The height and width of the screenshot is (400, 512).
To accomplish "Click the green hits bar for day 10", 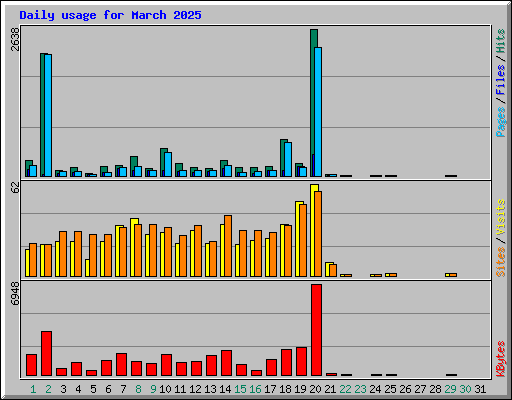I will pyautogui.click(x=162, y=162).
